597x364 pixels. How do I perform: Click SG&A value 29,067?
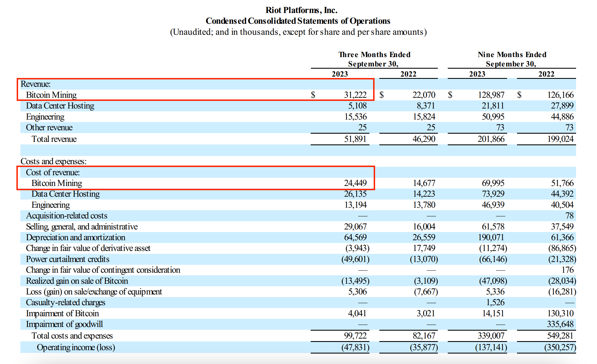pos(355,227)
